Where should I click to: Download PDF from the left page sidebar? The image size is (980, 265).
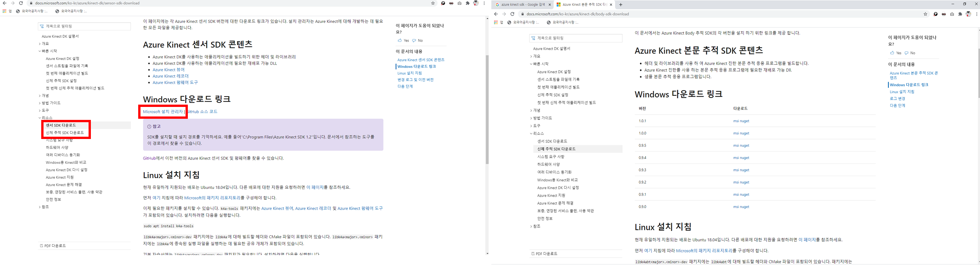[x=53, y=246]
